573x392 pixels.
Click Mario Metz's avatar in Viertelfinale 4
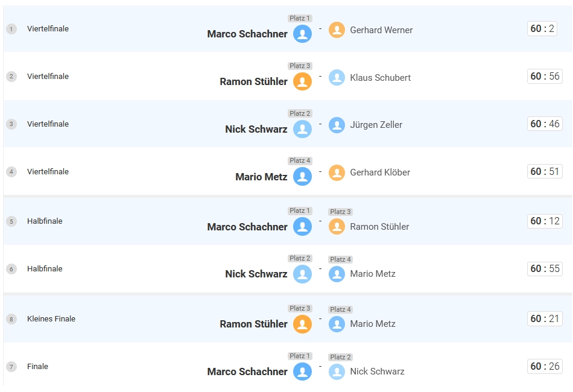click(x=302, y=177)
